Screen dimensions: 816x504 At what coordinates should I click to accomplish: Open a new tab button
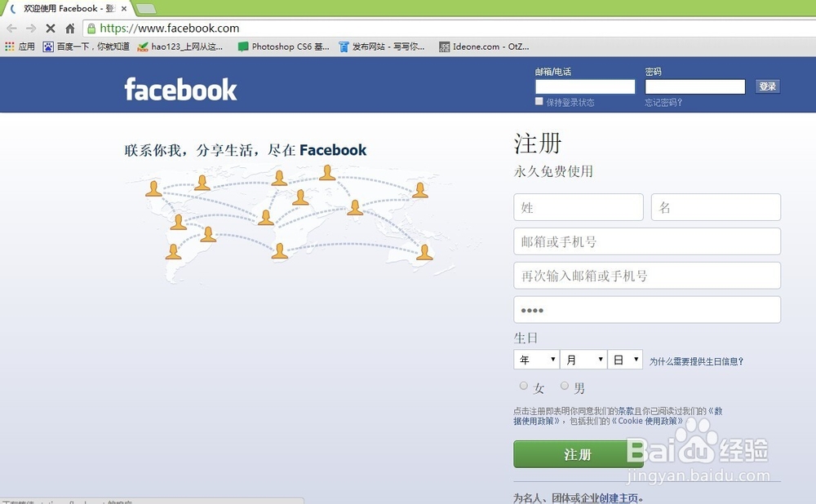tap(146, 8)
